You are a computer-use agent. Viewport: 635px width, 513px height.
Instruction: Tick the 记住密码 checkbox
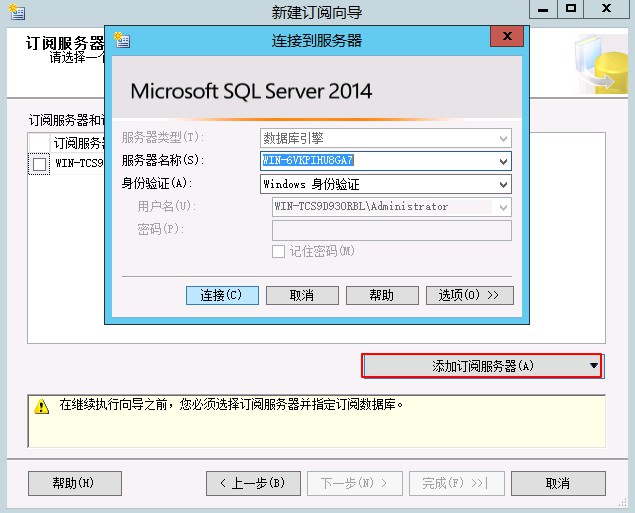pos(279,252)
